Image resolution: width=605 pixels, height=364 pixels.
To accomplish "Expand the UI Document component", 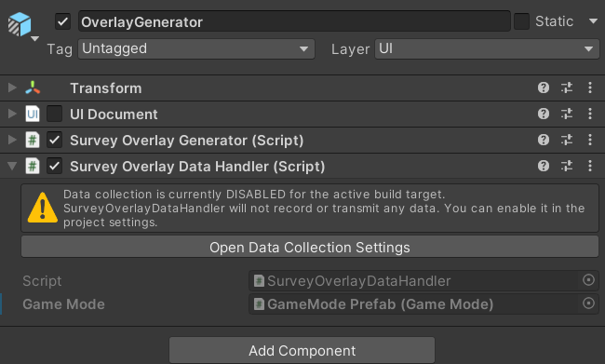I will (x=12, y=114).
